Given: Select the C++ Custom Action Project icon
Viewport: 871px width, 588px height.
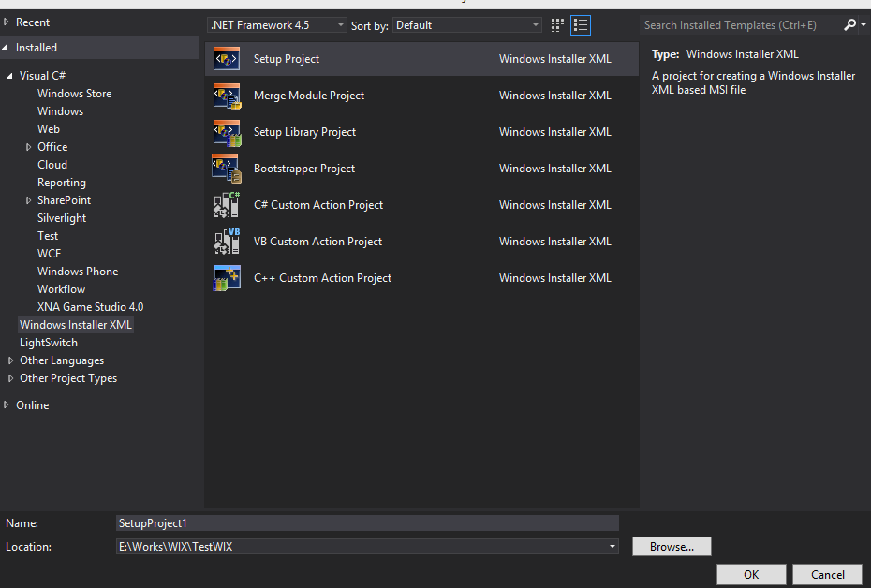Looking at the screenshot, I should tap(227, 278).
